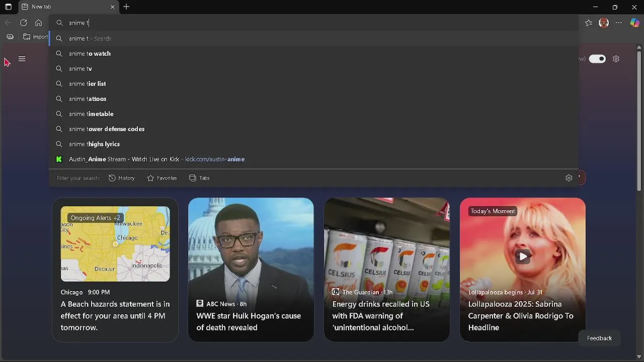
Task: Filter search by Favorites
Action: [162, 178]
